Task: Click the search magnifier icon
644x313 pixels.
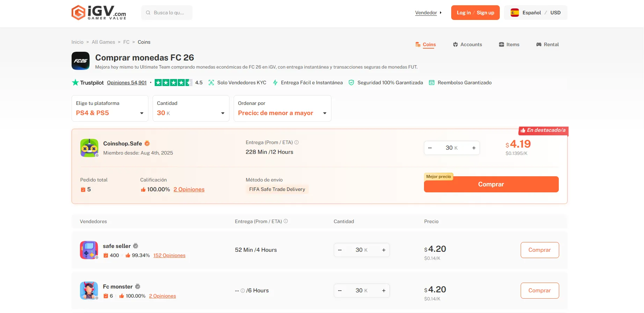Action: coord(148,13)
